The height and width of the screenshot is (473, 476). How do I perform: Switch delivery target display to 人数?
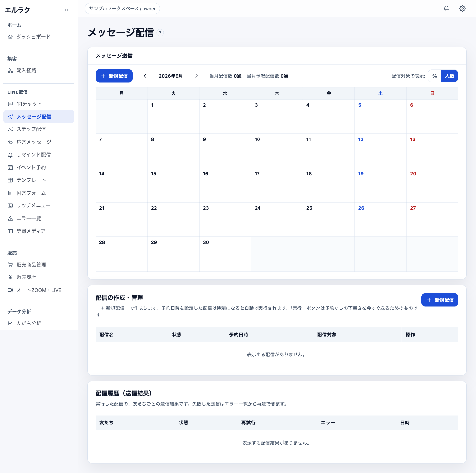450,76
